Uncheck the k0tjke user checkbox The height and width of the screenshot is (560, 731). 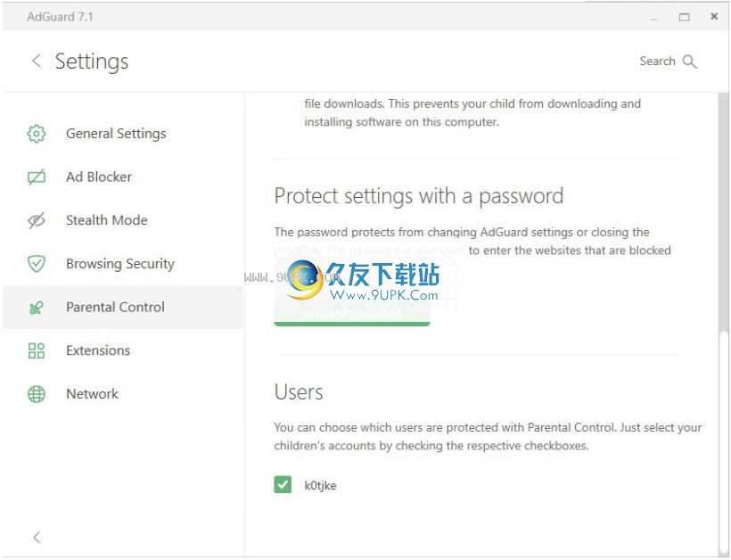pyautogui.click(x=283, y=484)
